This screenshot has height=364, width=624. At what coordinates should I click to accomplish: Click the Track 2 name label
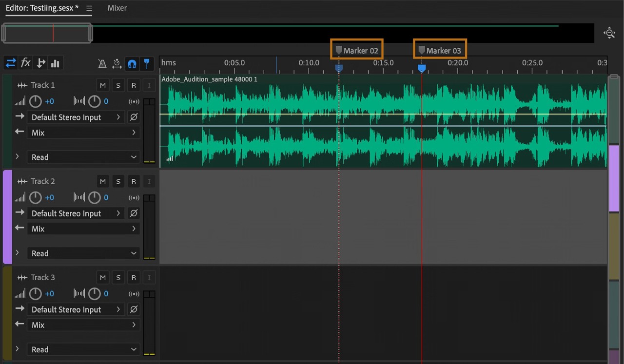[x=43, y=181]
